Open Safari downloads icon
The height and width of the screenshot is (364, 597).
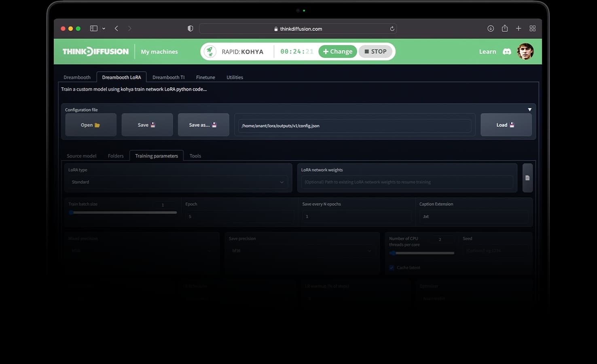click(491, 28)
